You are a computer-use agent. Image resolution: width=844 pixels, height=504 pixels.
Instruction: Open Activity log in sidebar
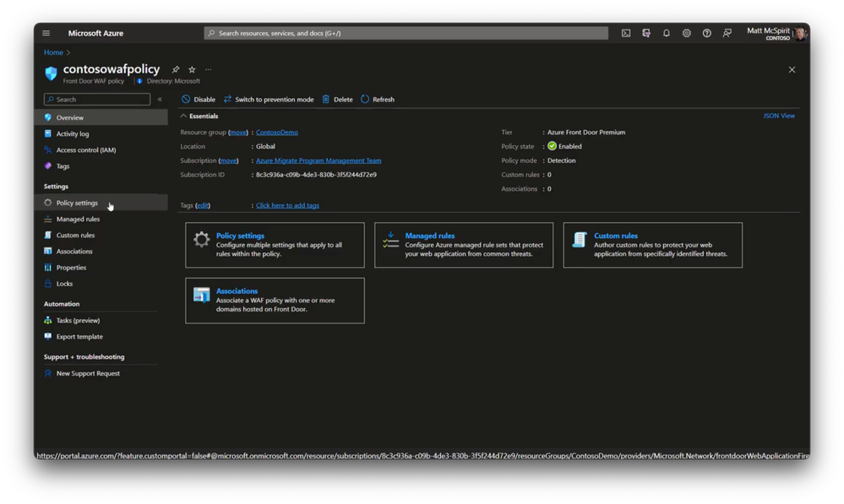(101, 134)
